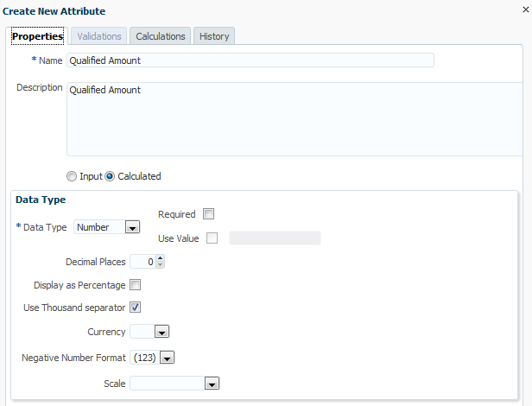This screenshot has width=532, height=406.
Task: Click the Use Value text field
Action: point(275,238)
